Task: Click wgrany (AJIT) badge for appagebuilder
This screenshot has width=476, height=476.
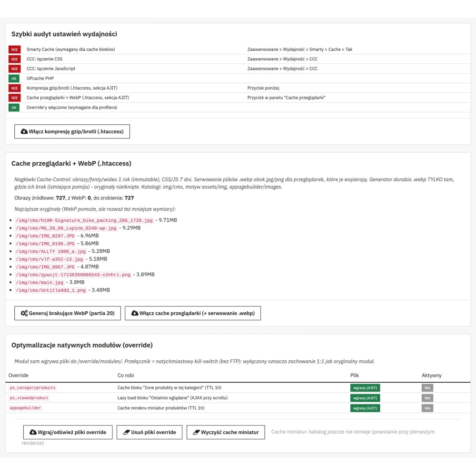Action: coord(365,408)
